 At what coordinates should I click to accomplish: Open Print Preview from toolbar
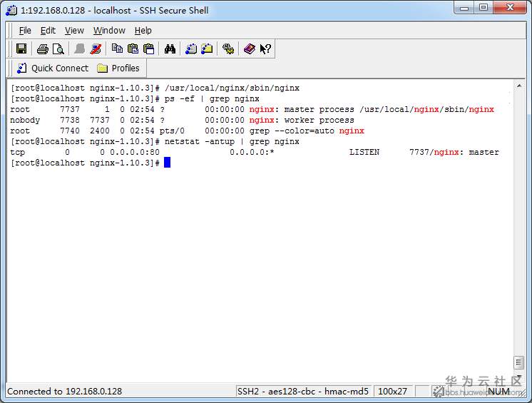[58, 49]
